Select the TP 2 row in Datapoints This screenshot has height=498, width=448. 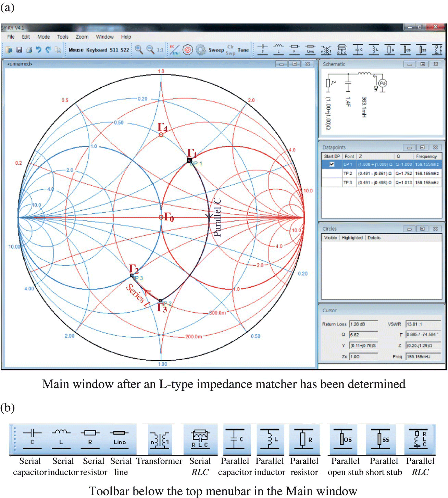(x=382, y=174)
